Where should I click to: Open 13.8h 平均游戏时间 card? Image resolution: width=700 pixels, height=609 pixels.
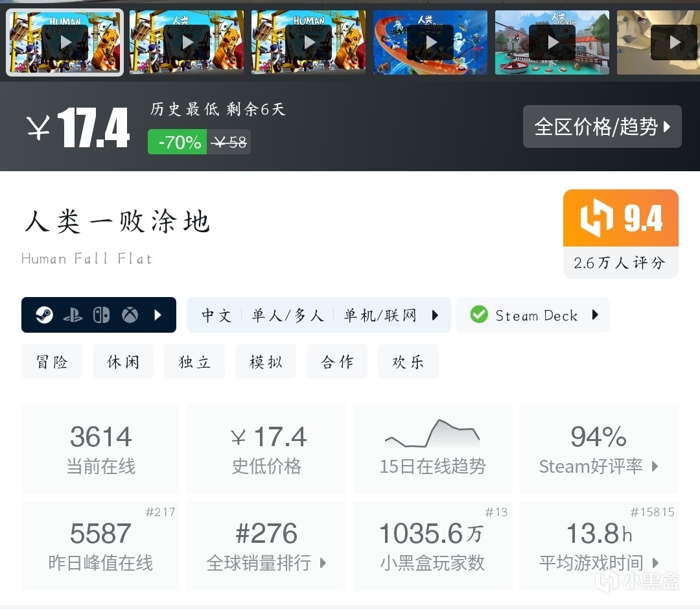(599, 546)
